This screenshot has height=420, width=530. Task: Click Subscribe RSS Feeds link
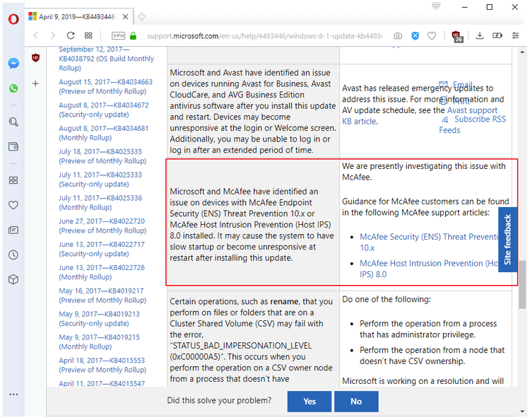[473, 124]
